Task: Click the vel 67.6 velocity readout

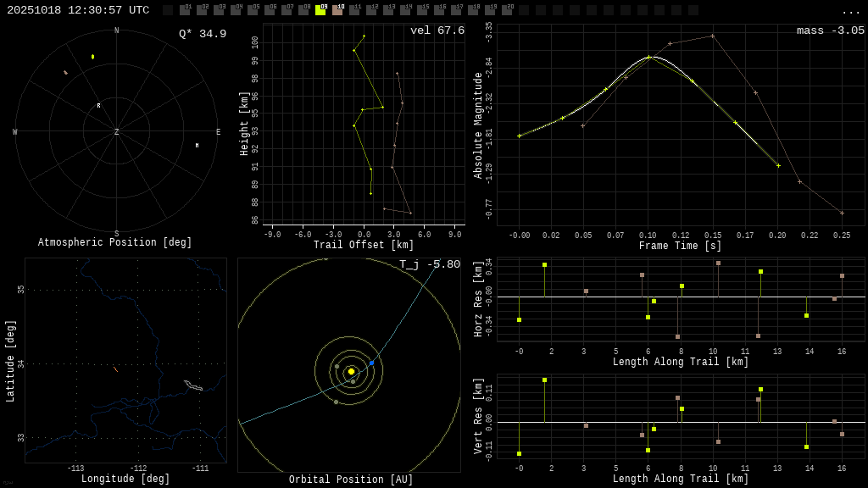Action: tap(437, 30)
